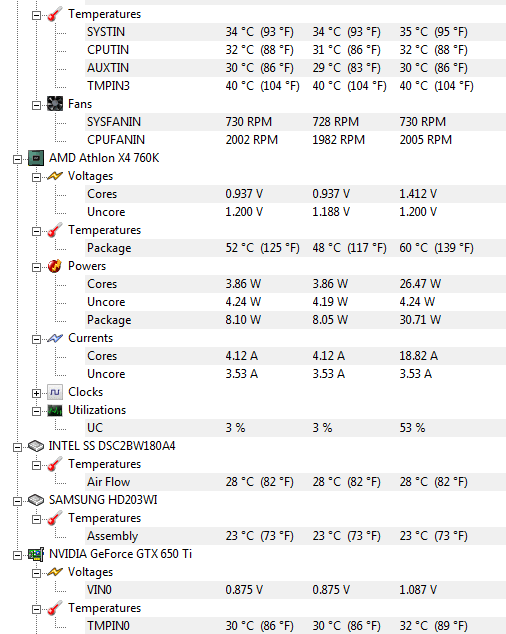Select the CPUTIN sensor row
The height and width of the screenshot is (634, 506).
click(x=295, y=50)
